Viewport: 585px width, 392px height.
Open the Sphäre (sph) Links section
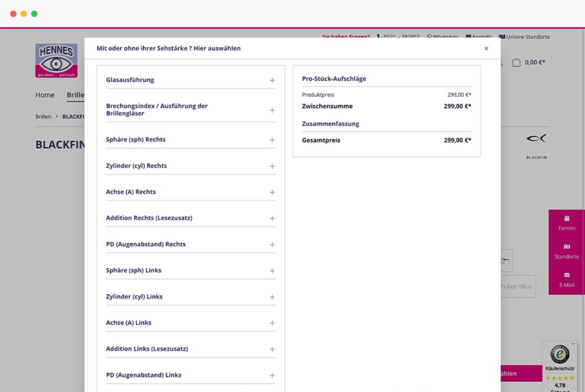coord(272,271)
